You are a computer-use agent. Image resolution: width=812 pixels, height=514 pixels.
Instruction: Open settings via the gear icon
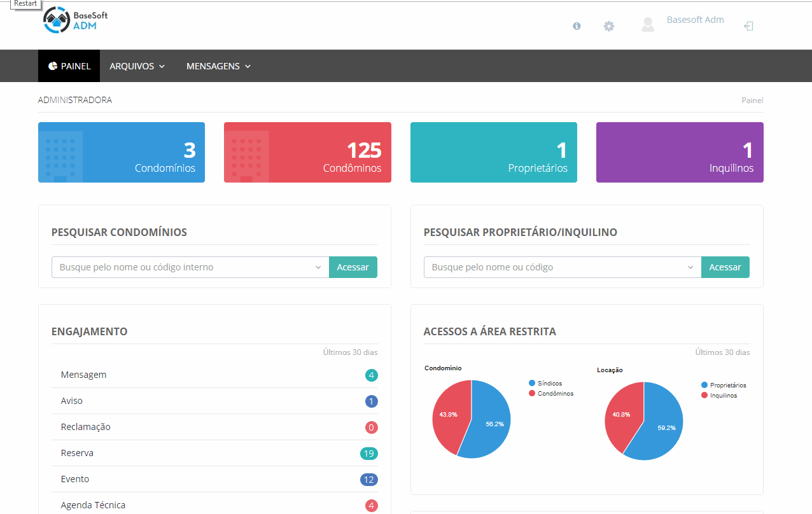[609, 26]
